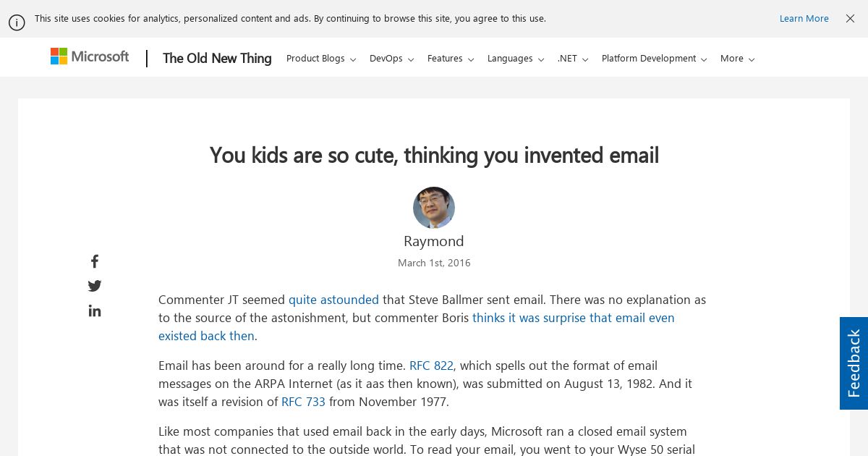Screen dimensions: 868x456
Task: Open the 'quite astounded' link
Action: 333,300
